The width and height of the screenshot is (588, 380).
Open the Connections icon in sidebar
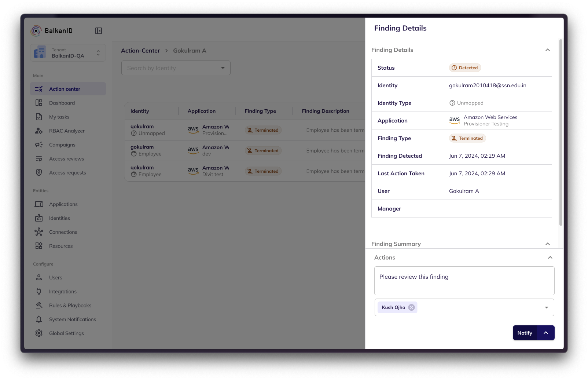pyautogui.click(x=39, y=232)
